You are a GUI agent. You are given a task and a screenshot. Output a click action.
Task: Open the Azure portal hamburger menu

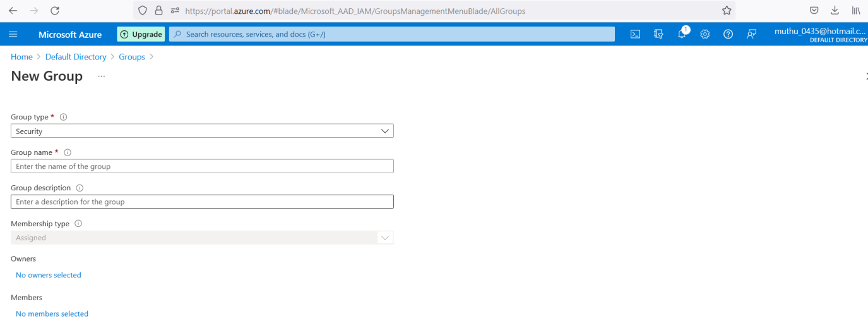tap(13, 34)
